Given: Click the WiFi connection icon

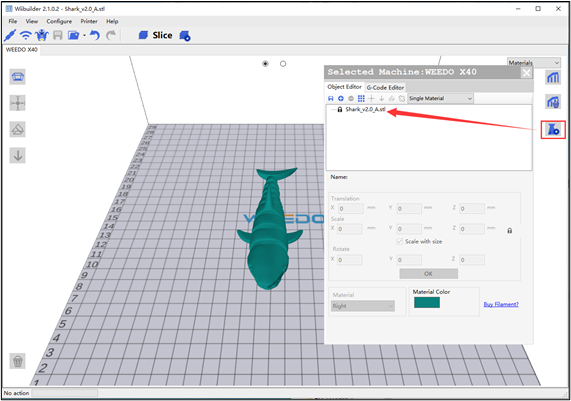Looking at the screenshot, I should [25, 35].
